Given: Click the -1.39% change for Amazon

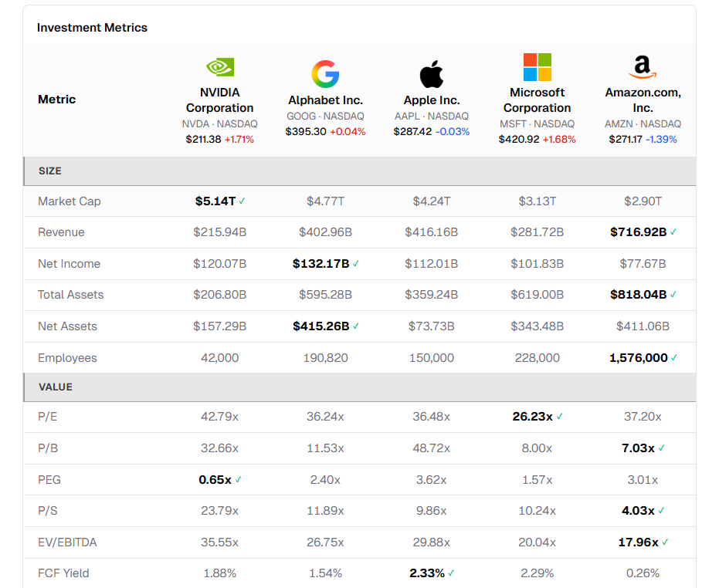Looking at the screenshot, I should click(661, 140).
